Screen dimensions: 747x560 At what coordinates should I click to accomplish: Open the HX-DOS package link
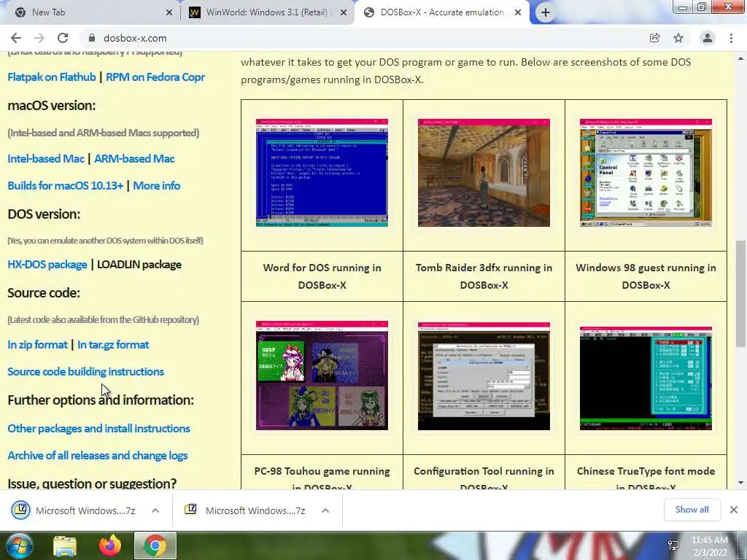(x=47, y=264)
